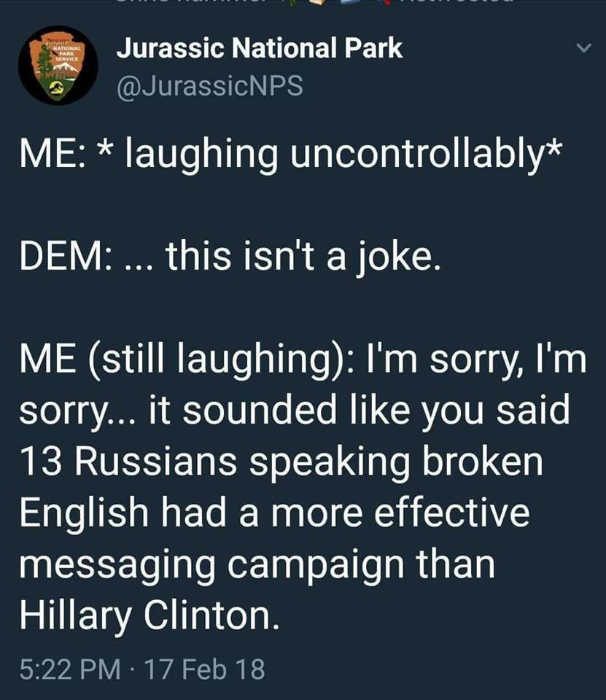606x700 pixels.
Task: Open the 5:22 PM timestamp
Action: [70, 669]
